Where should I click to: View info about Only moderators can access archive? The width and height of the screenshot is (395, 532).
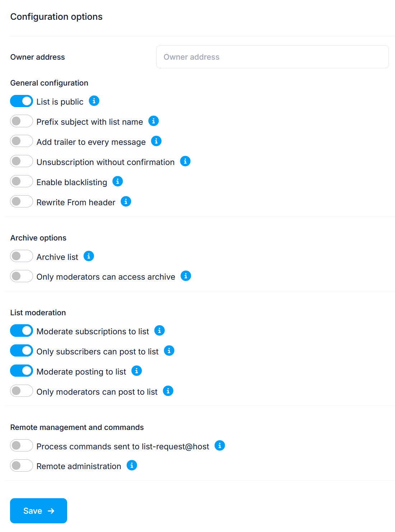pyautogui.click(x=186, y=276)
